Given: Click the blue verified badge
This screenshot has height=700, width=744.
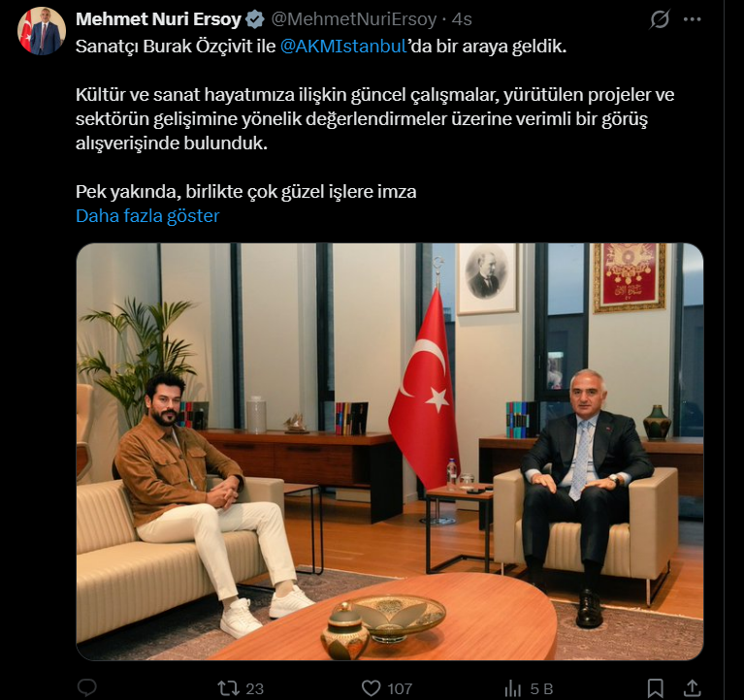Looking at the screenshot, I should click(x=255, y=19).
